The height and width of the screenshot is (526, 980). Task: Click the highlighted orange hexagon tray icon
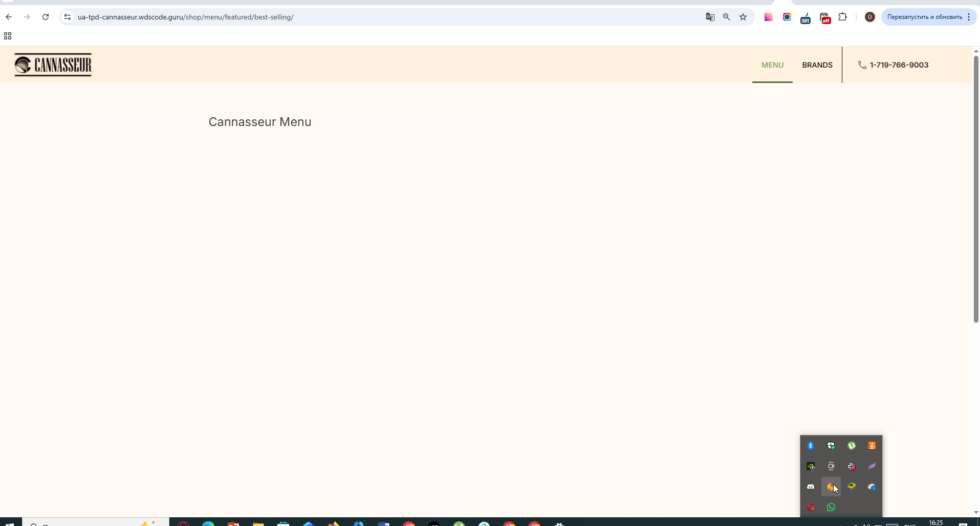831,487
